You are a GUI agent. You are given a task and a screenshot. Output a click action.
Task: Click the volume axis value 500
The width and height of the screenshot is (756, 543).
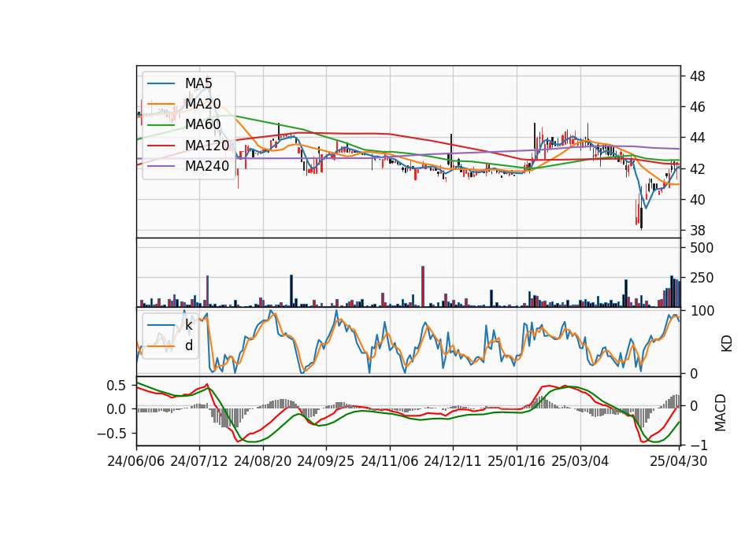tap(702, 248)
